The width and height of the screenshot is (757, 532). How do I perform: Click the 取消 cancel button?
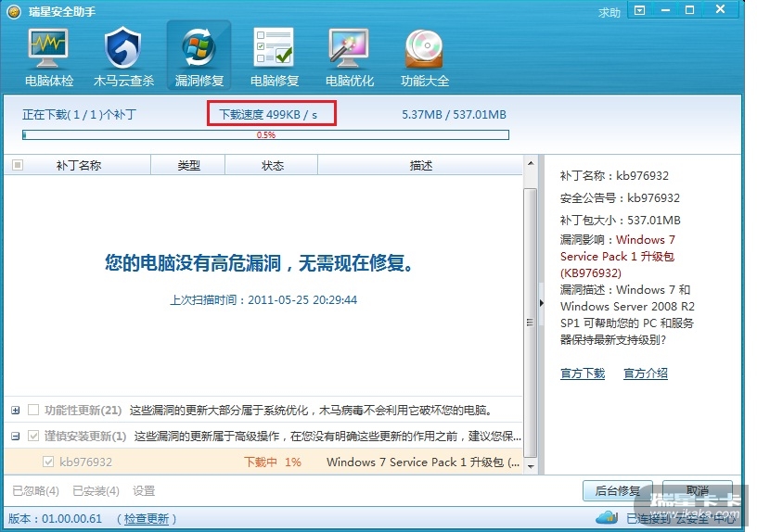coord(697,490)
